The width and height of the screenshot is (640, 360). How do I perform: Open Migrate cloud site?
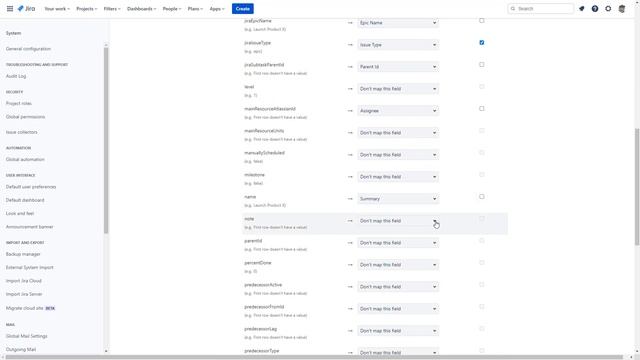coord(24,308)
